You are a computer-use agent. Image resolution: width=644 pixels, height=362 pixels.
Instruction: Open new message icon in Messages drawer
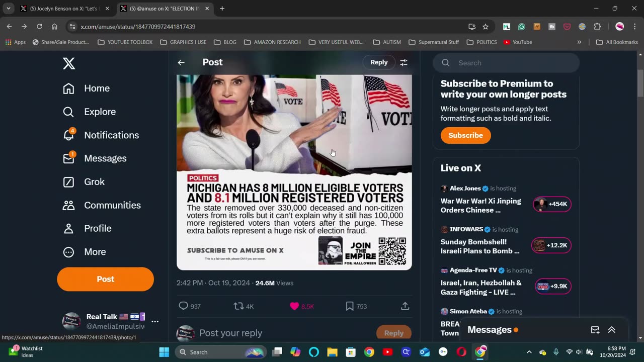click(x=595, y=330)
